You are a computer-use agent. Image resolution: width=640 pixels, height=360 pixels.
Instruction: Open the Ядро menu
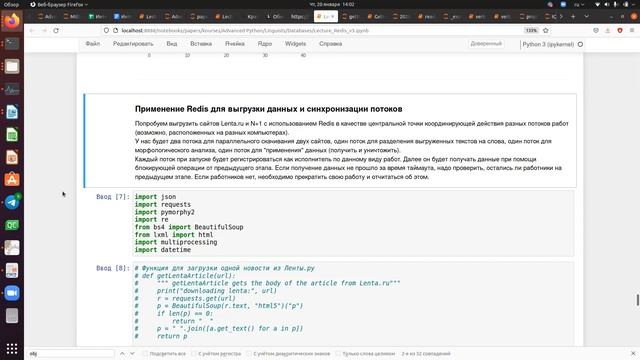point(264,44)
